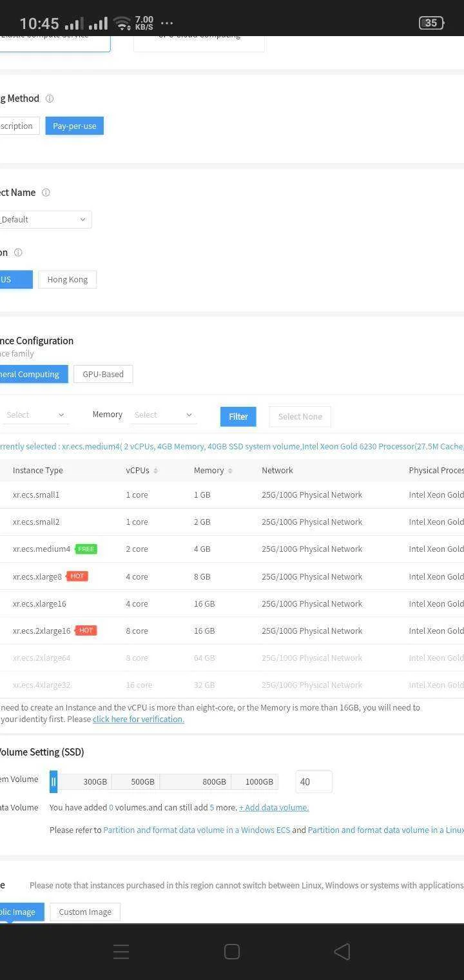Open click here for verification link
The image size is (464, 980).
tap(139, 719)
